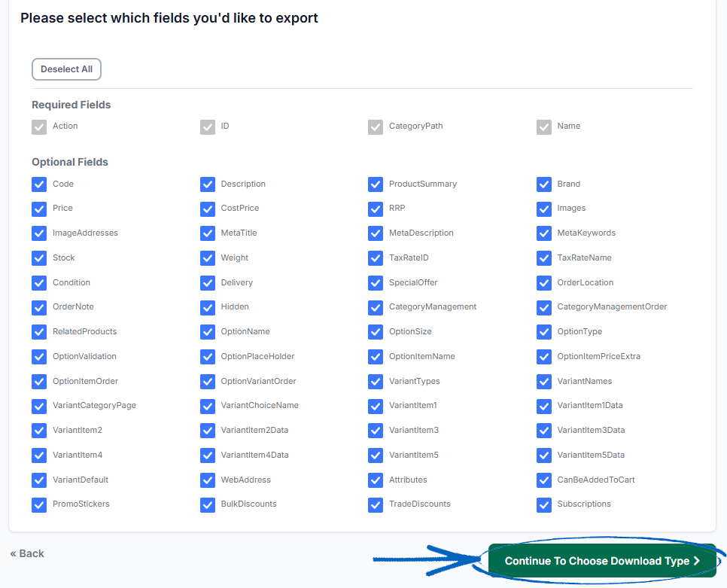Uncheck the VariantChoiceName checkbox
Screen dimensions: 727x588
[x=208, y=407]
